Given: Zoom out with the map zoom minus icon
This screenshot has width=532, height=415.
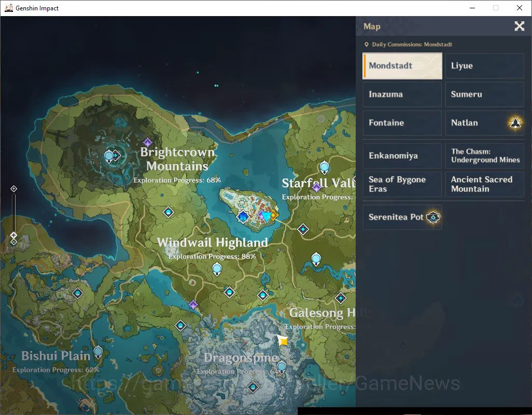Looking at the screenshot, I should coord(13,242).
